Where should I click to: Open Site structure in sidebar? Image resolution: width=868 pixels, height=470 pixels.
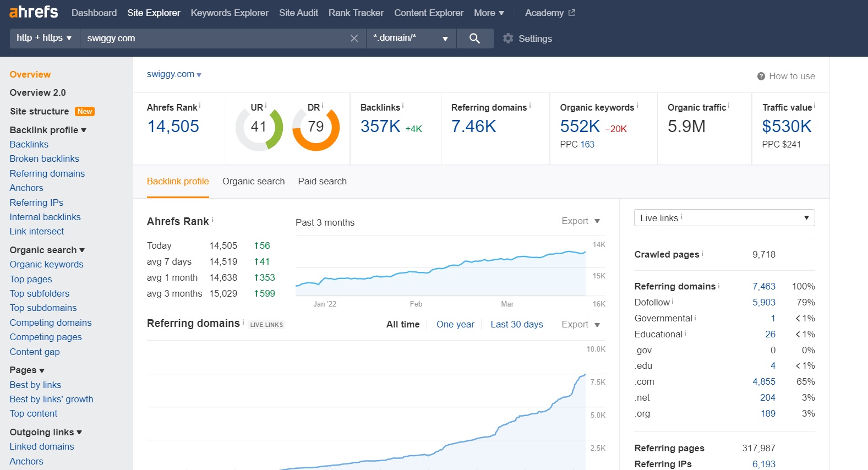(x=39, y=111)
